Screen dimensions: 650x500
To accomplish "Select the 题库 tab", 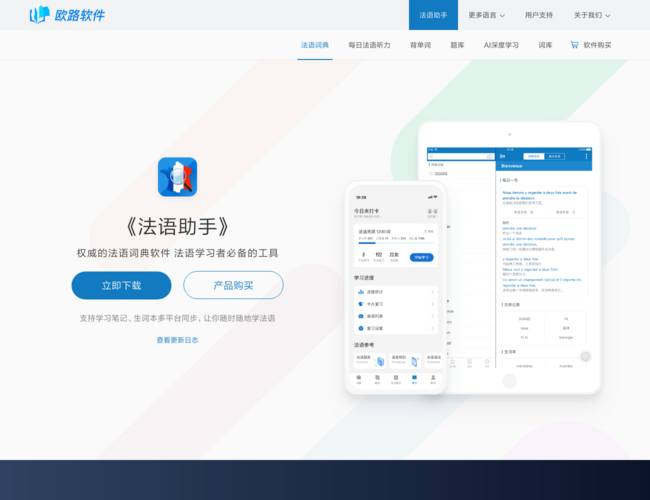I will pyautogui.click(x=457, y=45).
